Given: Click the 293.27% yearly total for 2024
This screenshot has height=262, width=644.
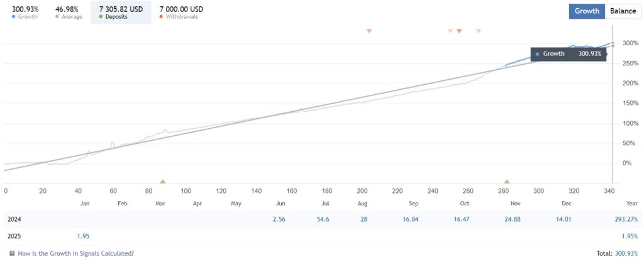Looking at the screenshot, I should (626, 220).
